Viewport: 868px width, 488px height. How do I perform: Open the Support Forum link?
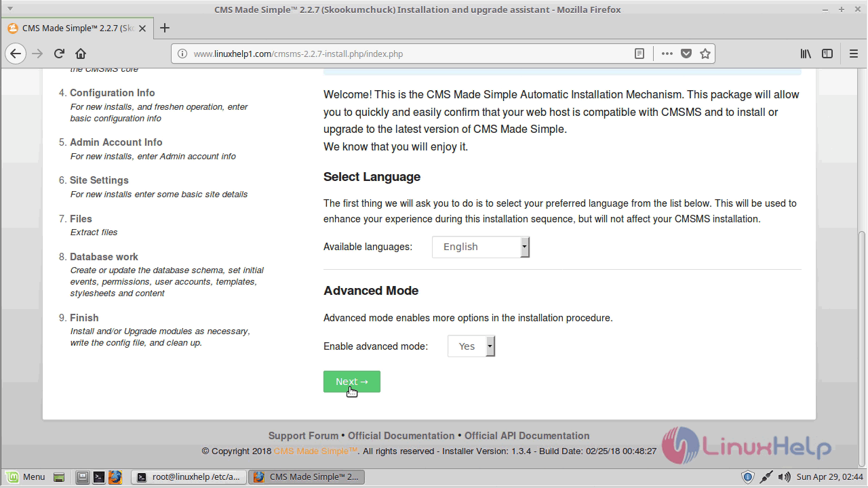pyautogui.click(x=303, y=436)
